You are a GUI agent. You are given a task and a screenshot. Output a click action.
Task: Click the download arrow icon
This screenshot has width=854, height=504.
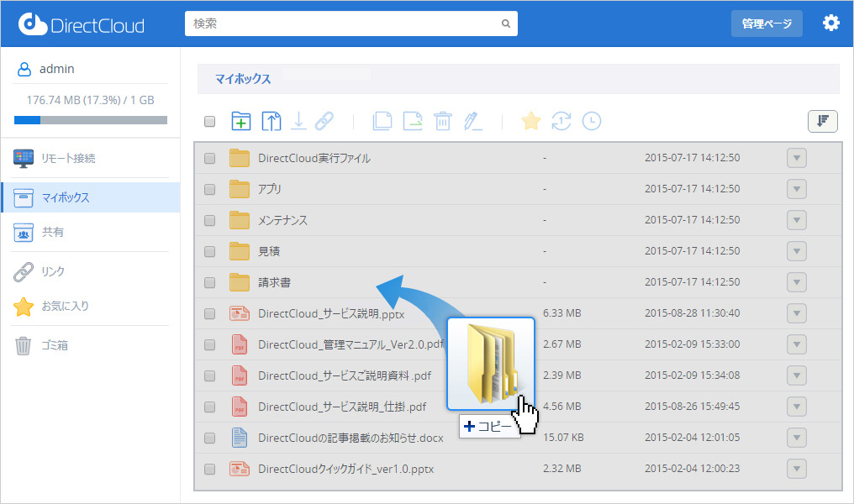(x=298, y=121)
